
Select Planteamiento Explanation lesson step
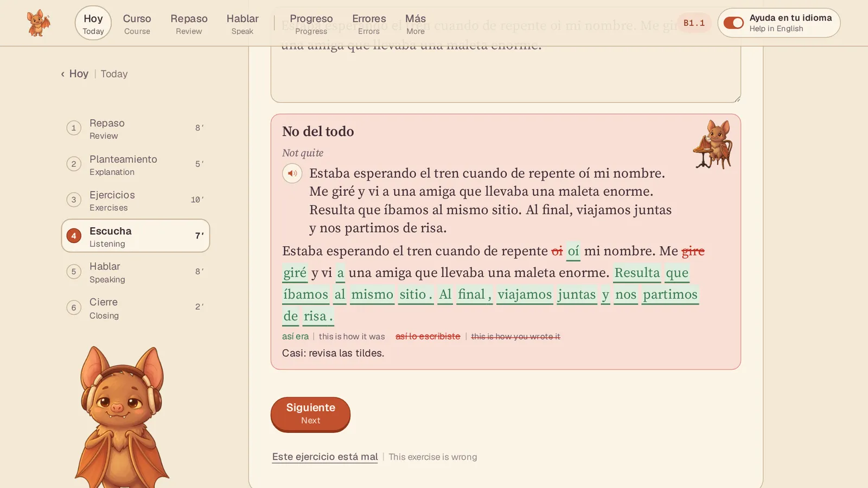[136, 164]
